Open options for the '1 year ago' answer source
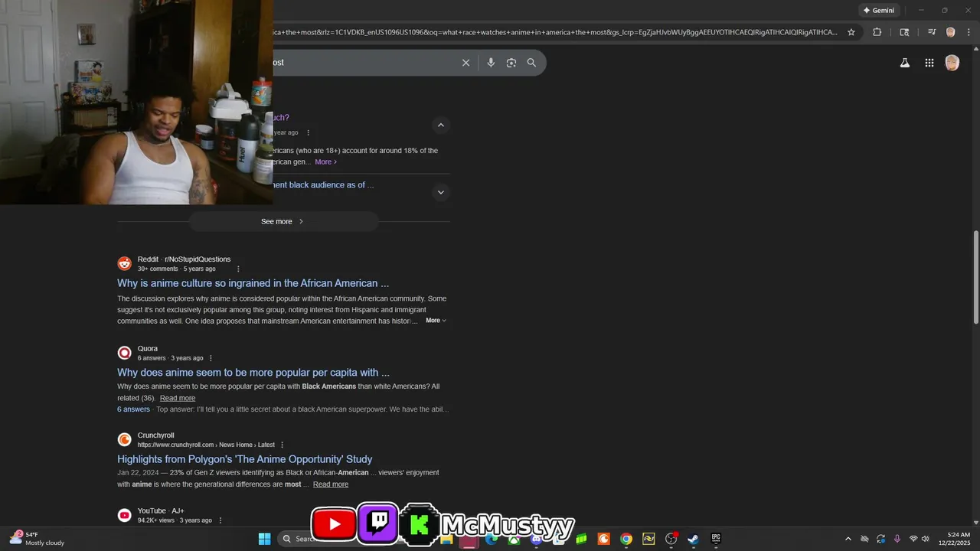This screenshot has width=980, height=551. 309,132
